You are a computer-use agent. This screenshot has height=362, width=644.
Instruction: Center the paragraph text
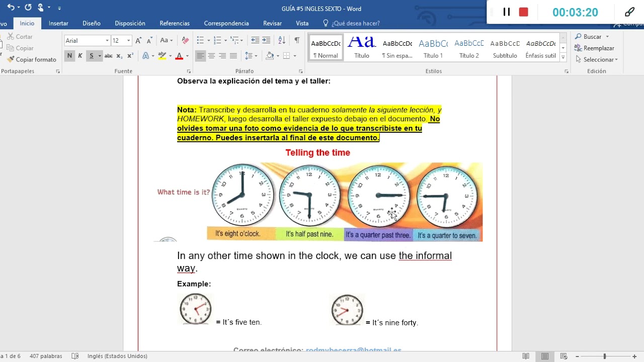[212, 56]
